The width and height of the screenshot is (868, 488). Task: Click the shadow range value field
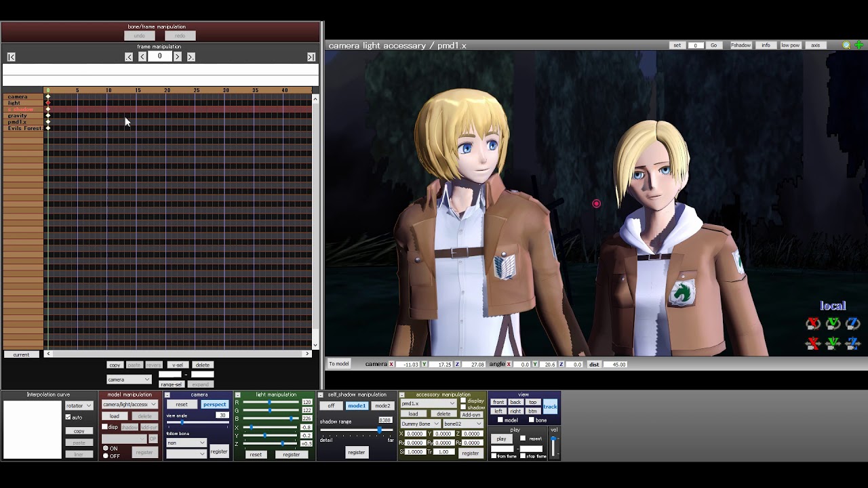[384, 420]
